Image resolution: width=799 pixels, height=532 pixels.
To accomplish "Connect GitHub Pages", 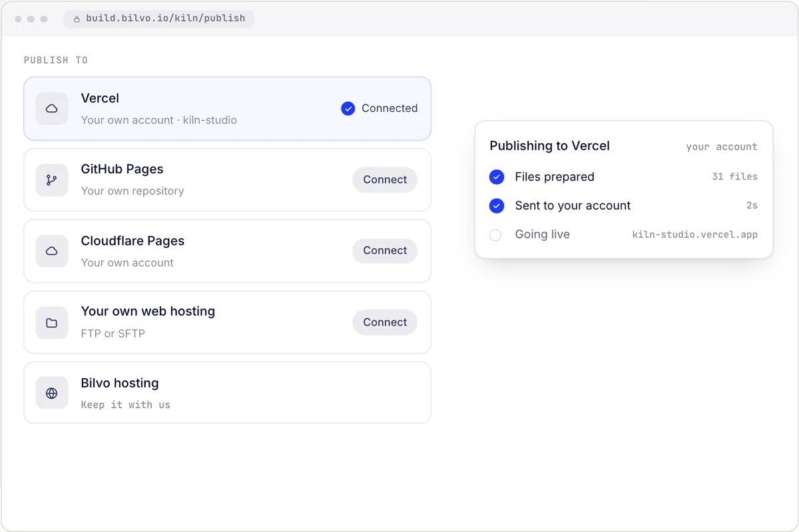I will pyautogui.click(x=385, y=180).
